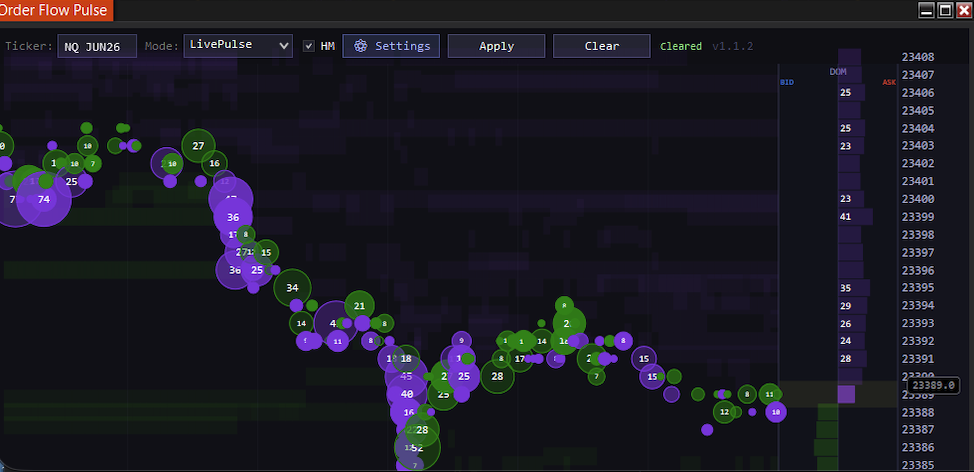Image resolution: width=974 pixels, height=472 pixels.
Task: Click the large purple 74 volume bubble
Action: point(43,199)
